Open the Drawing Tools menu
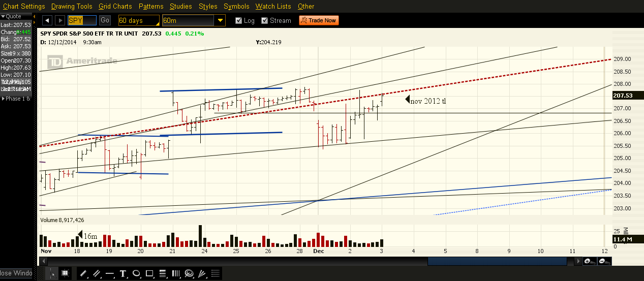Image resolution: width=644 pixels, height=281 pixels. 72,7
